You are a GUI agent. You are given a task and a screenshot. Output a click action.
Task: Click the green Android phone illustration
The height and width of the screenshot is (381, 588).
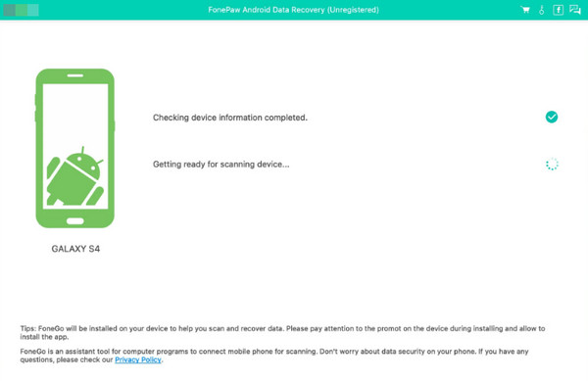[x=75, y=148]
